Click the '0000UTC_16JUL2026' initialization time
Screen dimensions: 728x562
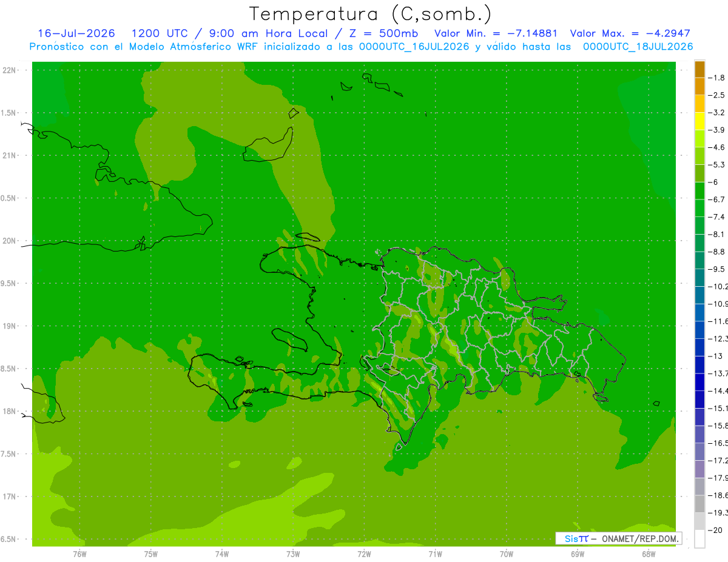pyautogui.click(x=414, y=47)
